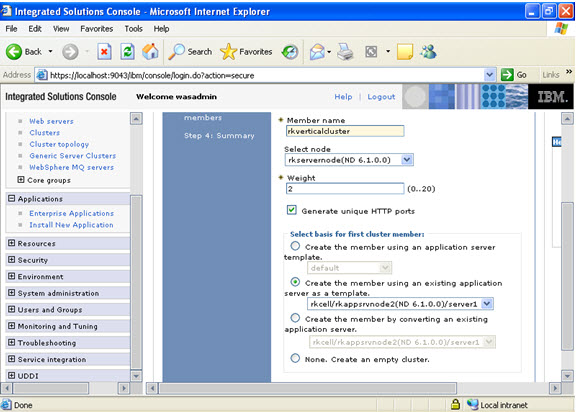Select application server template radio option

pyautogui.click(x=295, y=246)
